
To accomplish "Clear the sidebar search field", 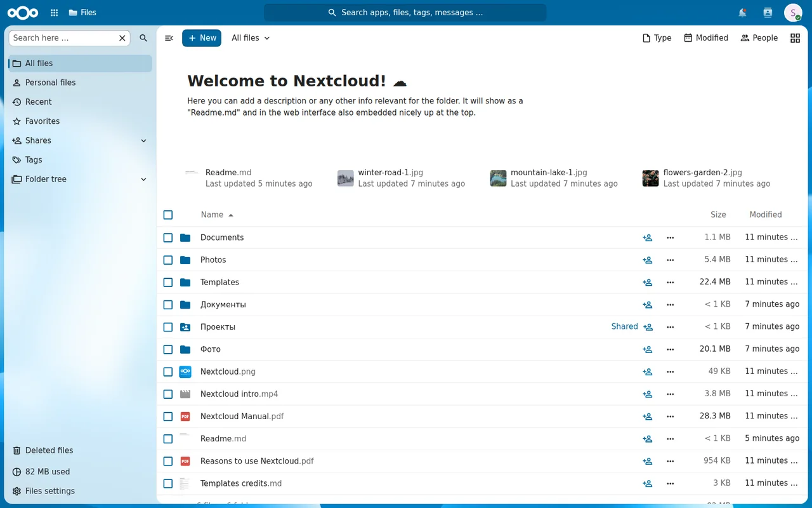I will coord(122,38).
